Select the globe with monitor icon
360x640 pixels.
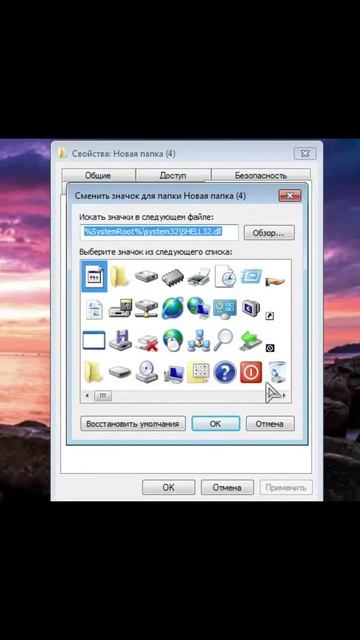pyautogui.click(x=199, y=308)
